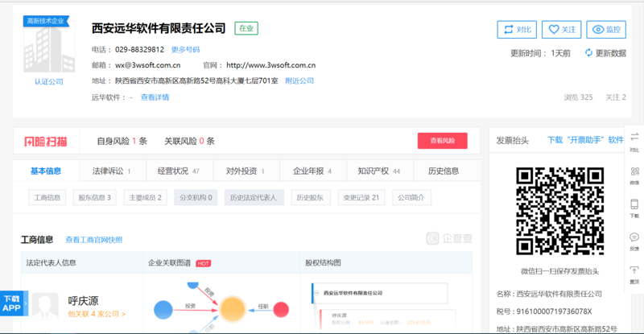
Task: Click the phone number 029-88329812
Action: (x=139, y=50)
